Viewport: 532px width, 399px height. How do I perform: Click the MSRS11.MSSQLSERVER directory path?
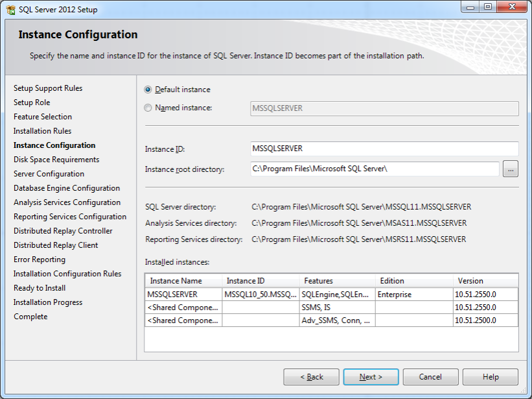pyautogui.click(x=358, y=239)
